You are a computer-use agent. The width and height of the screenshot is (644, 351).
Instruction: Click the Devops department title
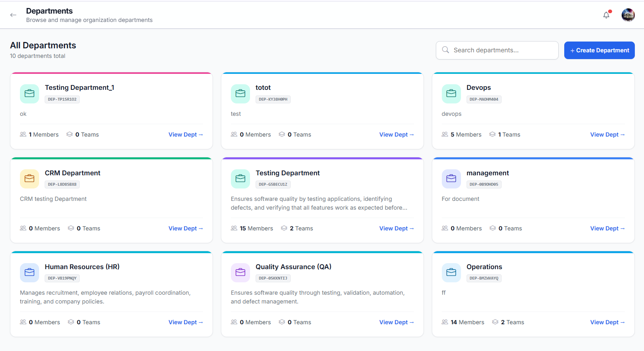pyautogui.click(x=479, y=87)
